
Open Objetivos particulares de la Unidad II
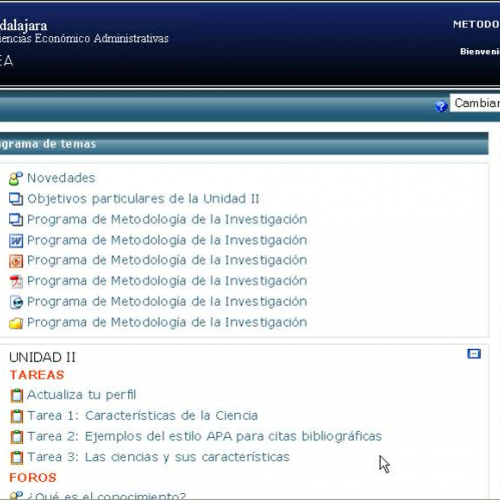point(143,199)
